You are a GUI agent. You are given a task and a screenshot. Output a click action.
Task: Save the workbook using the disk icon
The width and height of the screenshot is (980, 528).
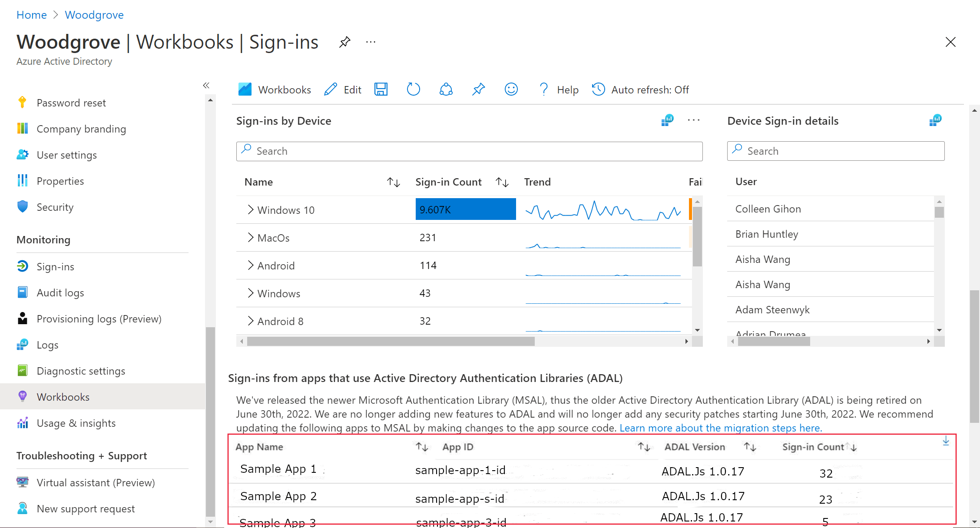381,89
